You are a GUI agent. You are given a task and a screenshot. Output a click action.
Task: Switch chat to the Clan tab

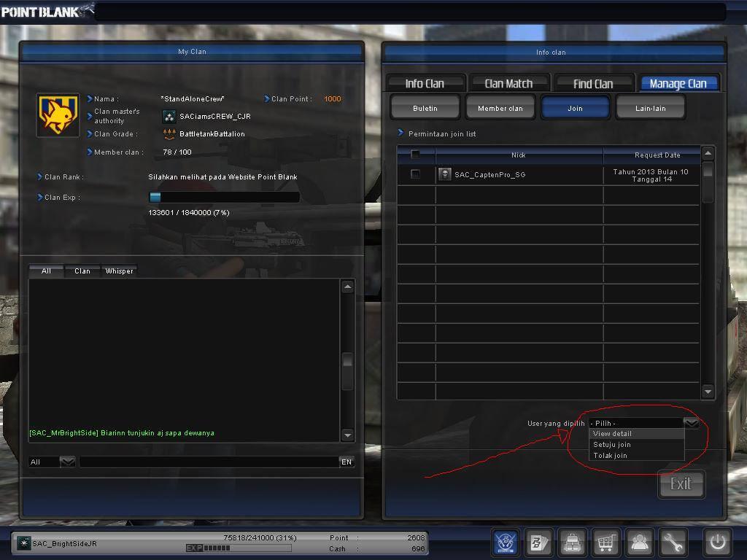[82, 271]
